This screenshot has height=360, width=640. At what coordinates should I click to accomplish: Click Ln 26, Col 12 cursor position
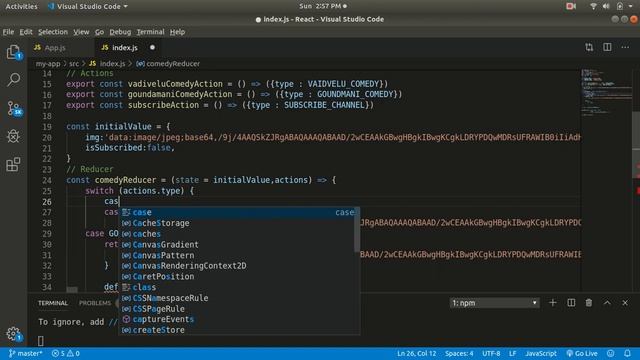click(416, 353)
